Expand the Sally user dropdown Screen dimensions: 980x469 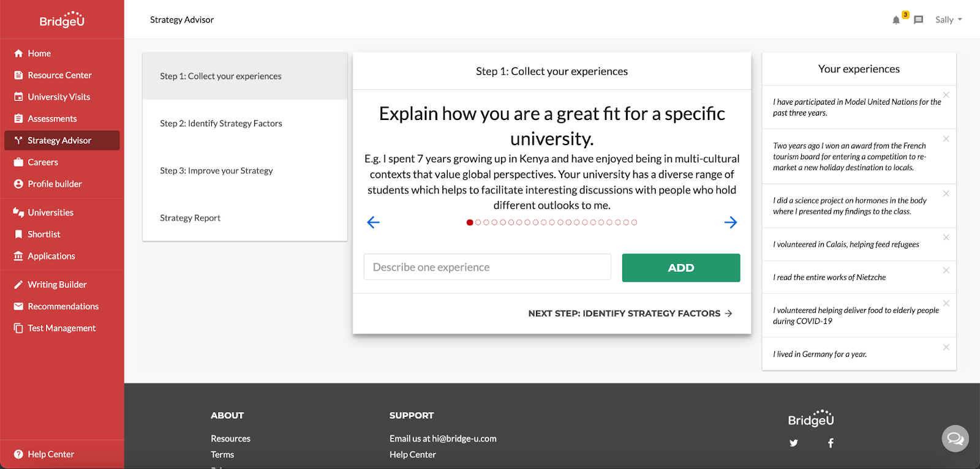[x=948, y=20]
